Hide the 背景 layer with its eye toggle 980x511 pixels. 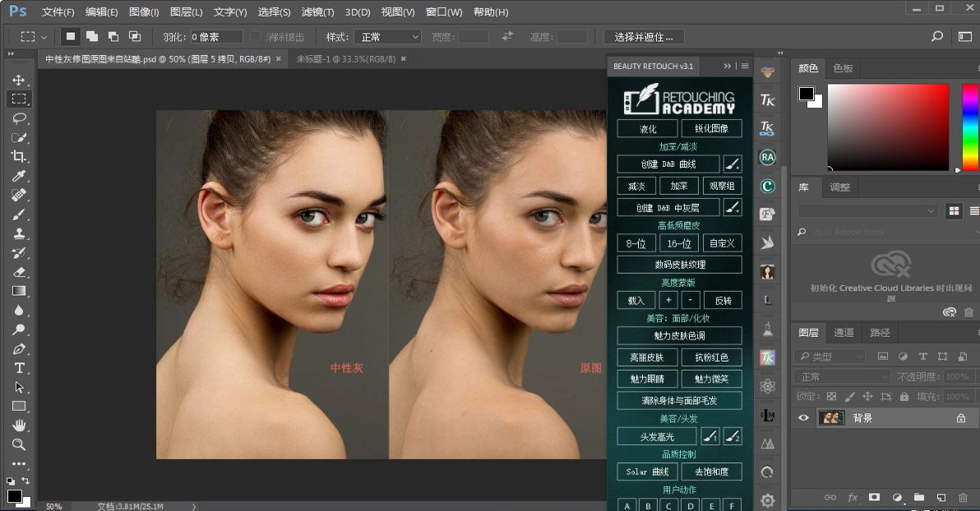803,417
